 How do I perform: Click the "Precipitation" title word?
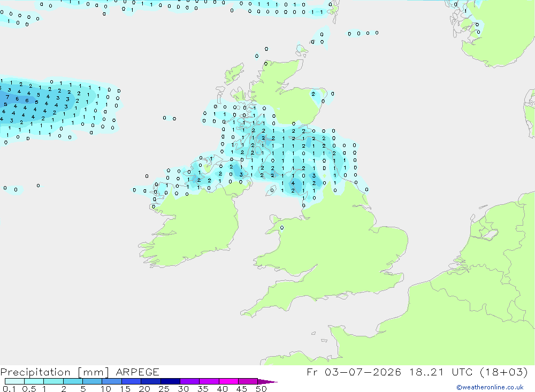pos(35,372)
